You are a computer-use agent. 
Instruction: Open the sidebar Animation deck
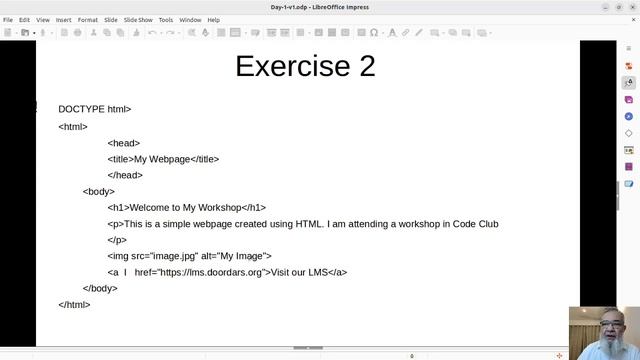tap(629, 167)
